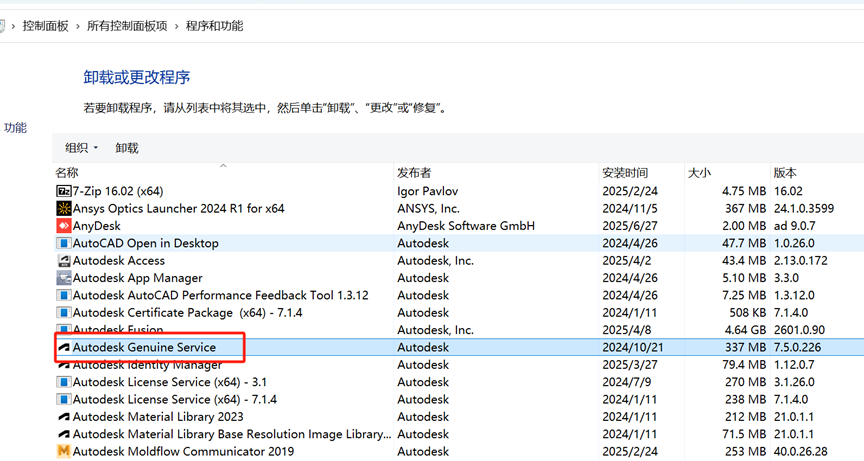
Task: Sort by 安装时间 column header
Action: click(x=641, y=172)
